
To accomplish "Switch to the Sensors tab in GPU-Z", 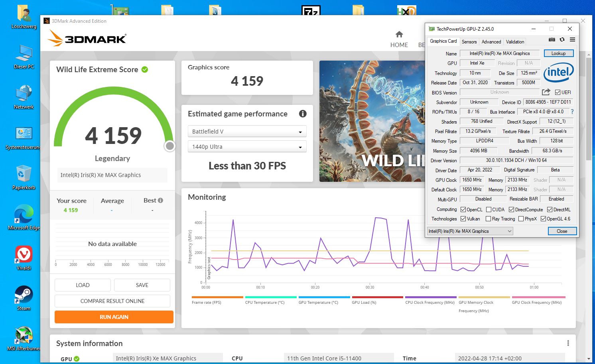I will point(469,41).
